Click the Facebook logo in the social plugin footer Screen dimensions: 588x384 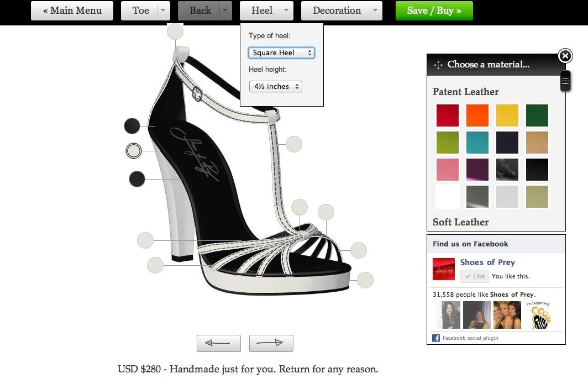point(436,338)
